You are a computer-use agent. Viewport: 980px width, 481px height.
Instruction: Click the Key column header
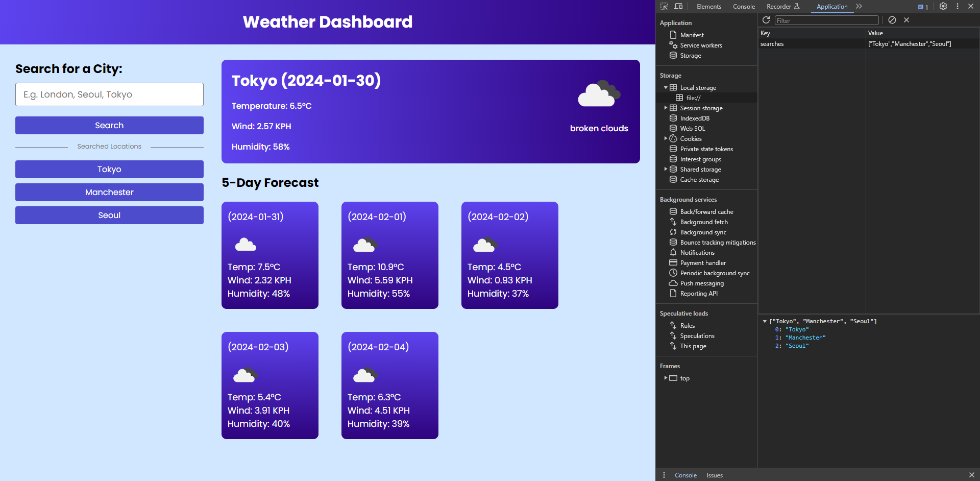point(812,33)
